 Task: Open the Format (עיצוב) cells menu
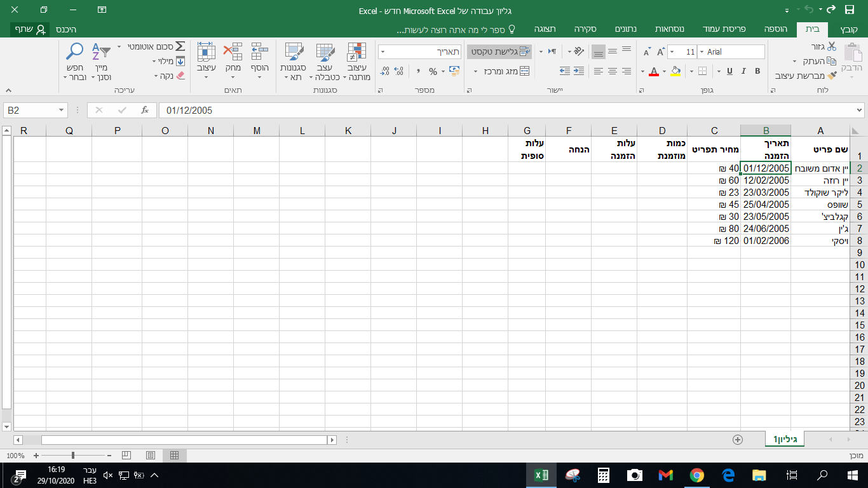tap(206, 62)
